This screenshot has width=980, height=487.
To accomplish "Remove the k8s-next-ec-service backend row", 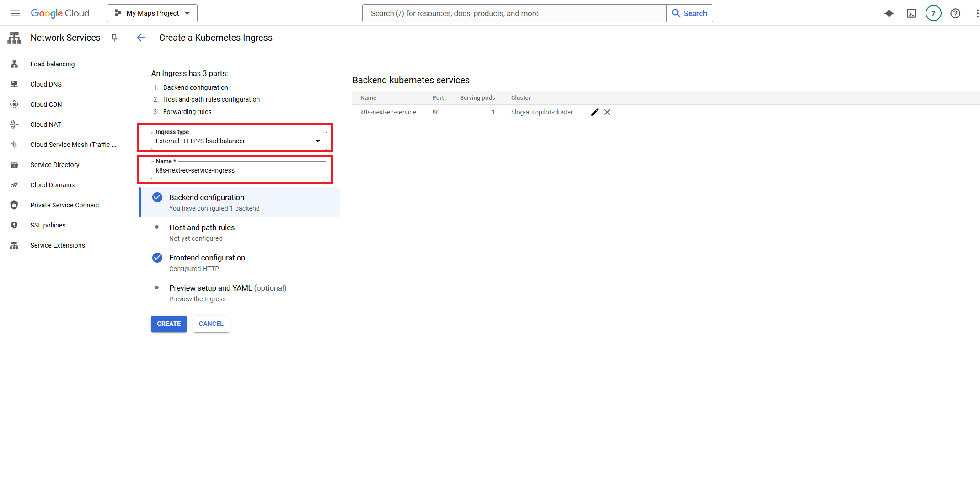I will (607, 112).
